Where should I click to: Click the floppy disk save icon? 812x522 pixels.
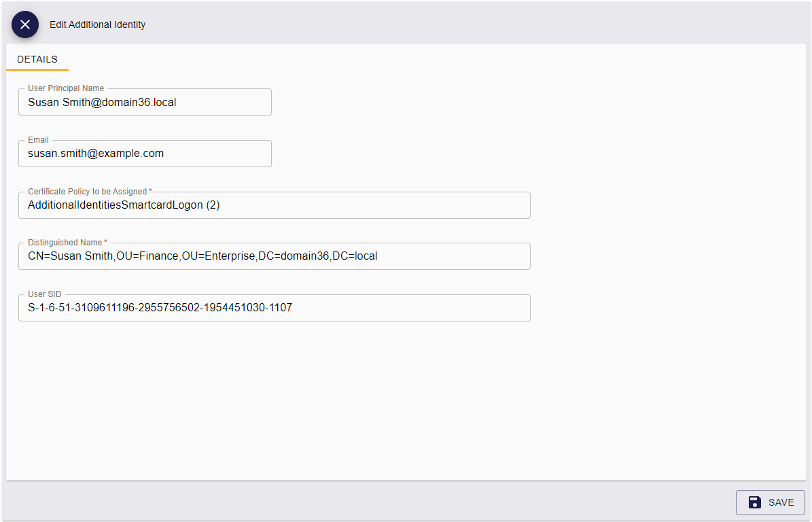click(754, 502)
